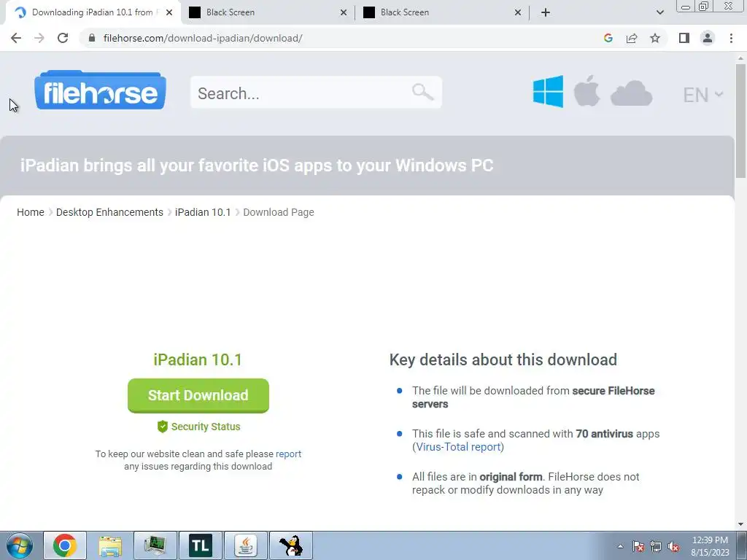Image resolution: width=747 pixels, height=560 pixels.
Task: Open the penguin app in taskbar
Action: coord(291,545)
